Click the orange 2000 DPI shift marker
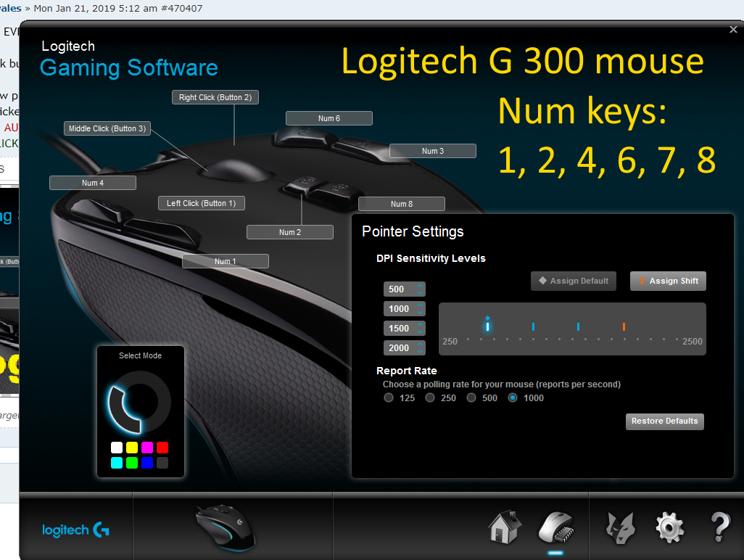744x560 pixels. [624, 326]
